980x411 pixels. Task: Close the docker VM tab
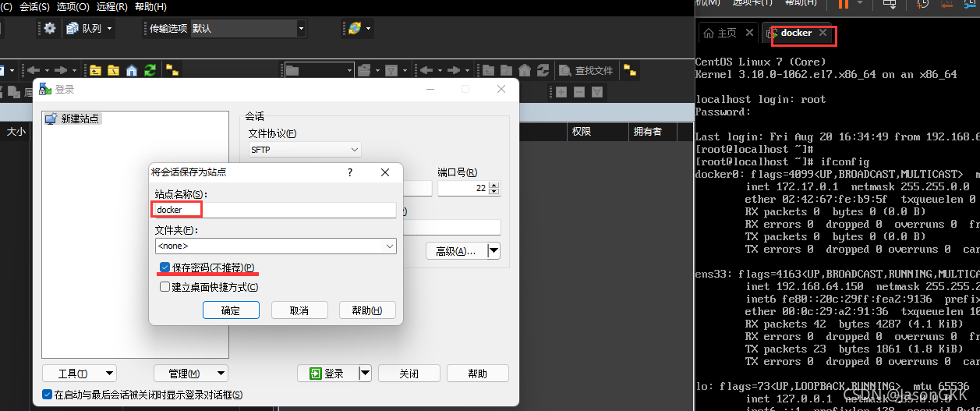pos(823,33)
